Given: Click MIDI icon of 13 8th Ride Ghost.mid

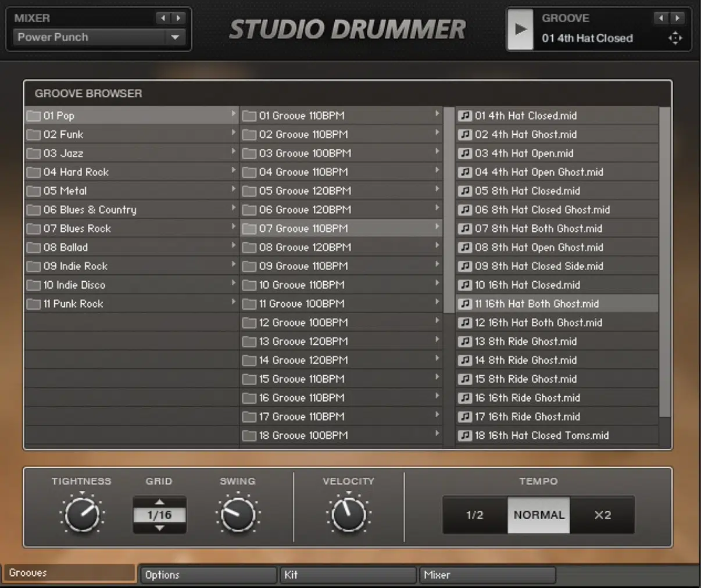Looking at the screenshot, I should 465,342.
